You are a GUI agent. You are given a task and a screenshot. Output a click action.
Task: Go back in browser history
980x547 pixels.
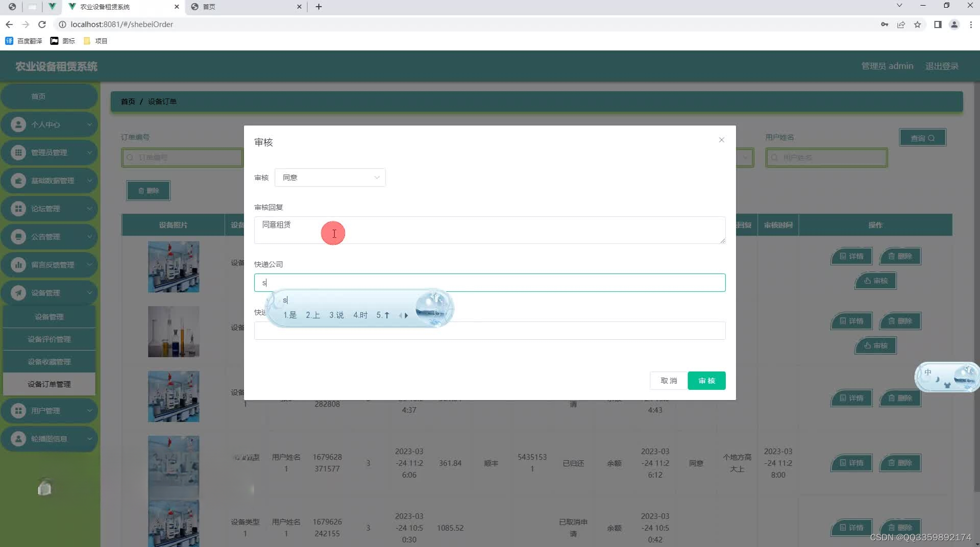coord(9,24)
